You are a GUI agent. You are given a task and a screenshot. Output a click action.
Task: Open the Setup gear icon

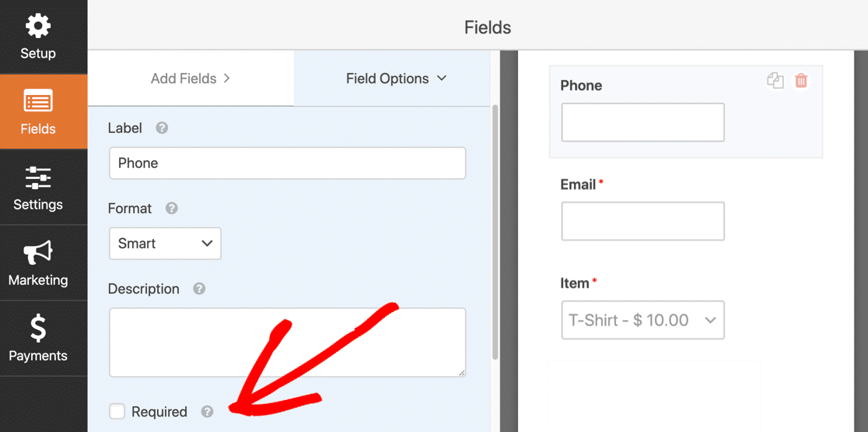pos(38,26)
